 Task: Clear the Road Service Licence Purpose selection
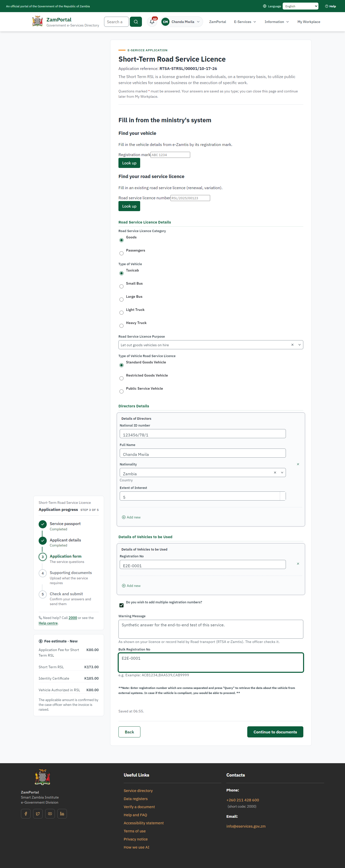pyautogui.click(x=292, y=345)
